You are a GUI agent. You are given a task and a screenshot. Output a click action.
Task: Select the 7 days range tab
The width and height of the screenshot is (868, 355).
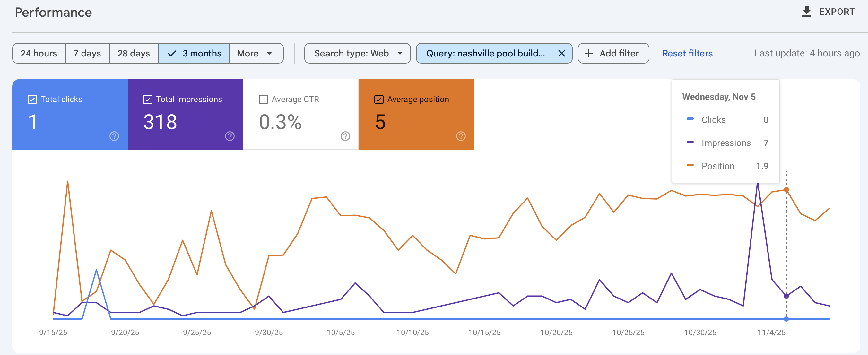(x=87, y=53)
